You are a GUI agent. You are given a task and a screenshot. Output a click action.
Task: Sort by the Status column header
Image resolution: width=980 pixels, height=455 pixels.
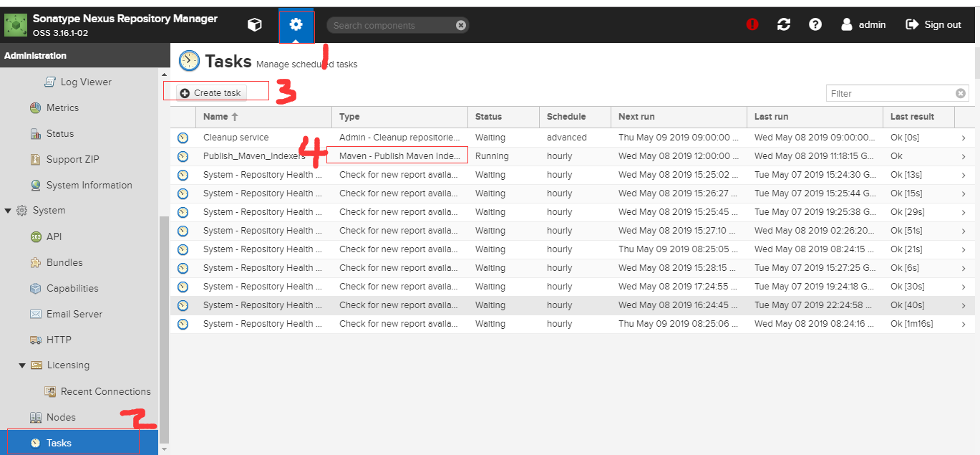point(503,117)
